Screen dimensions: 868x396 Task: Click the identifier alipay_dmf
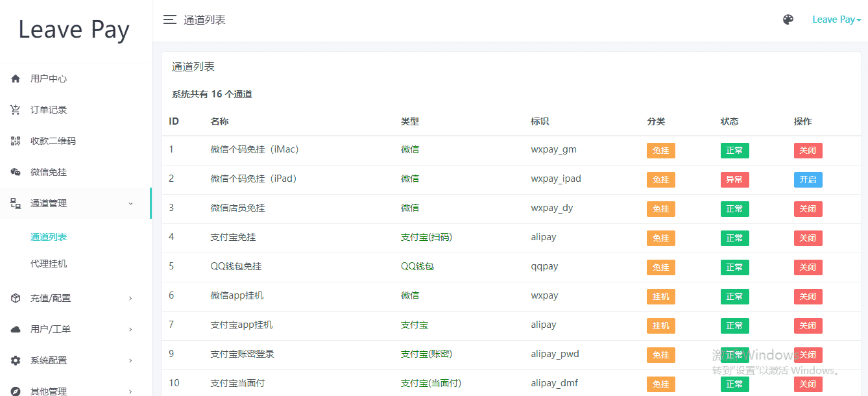coord(554,383)
